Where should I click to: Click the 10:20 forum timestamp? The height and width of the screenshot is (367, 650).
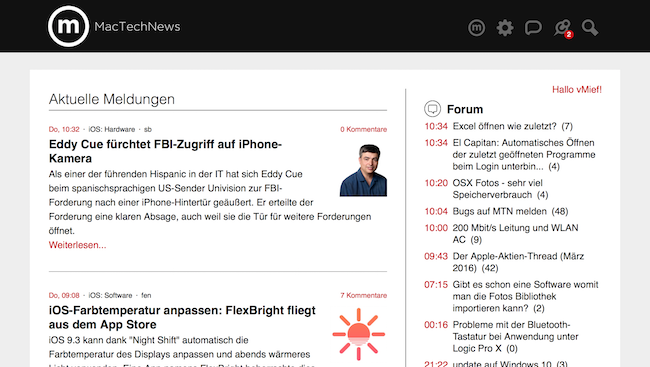(x=436, y=183)
